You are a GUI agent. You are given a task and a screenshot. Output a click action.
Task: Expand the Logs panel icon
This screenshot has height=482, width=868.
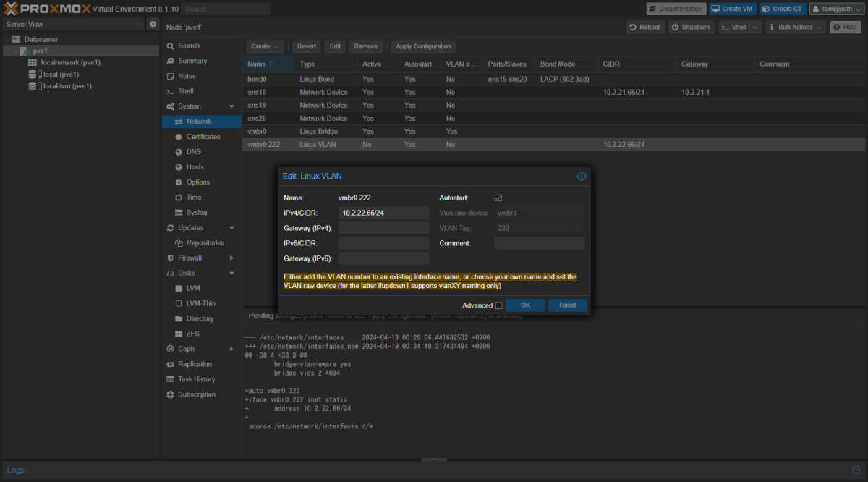856,470
